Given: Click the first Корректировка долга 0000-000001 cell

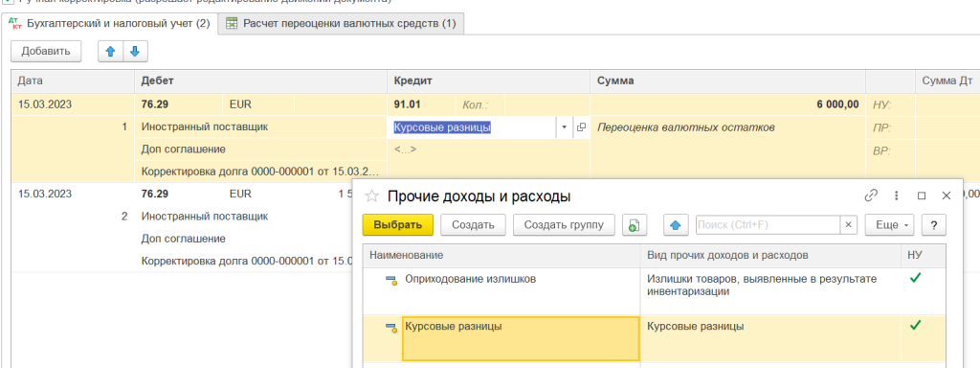Looking at the screenshot, I should pyautogui.click(x=260, y=172).
